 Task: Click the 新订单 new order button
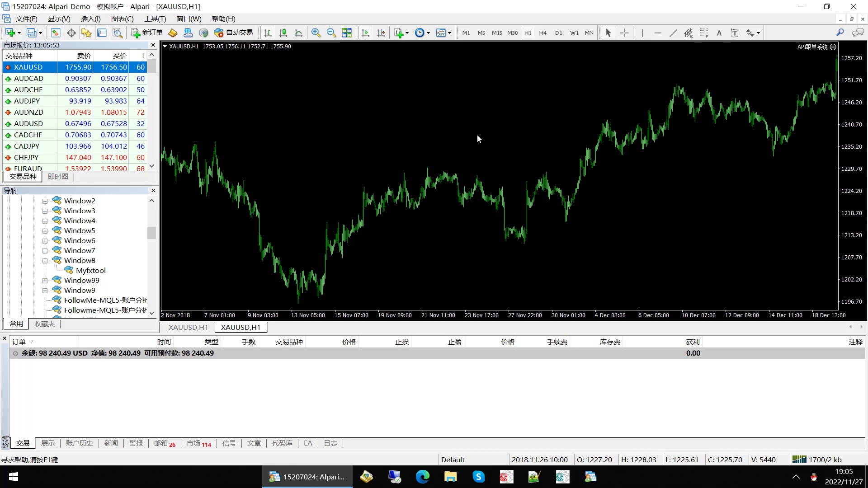[x=147, y=33]
